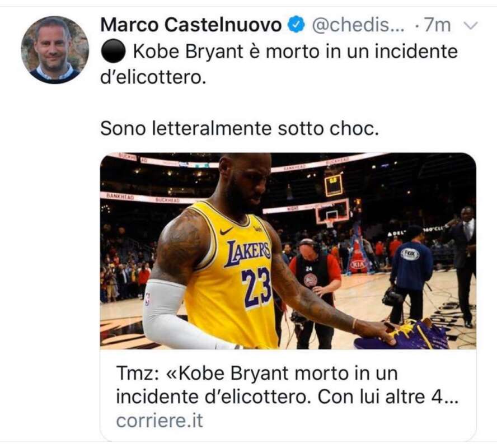Click the number 23 on the jersey

256,286
